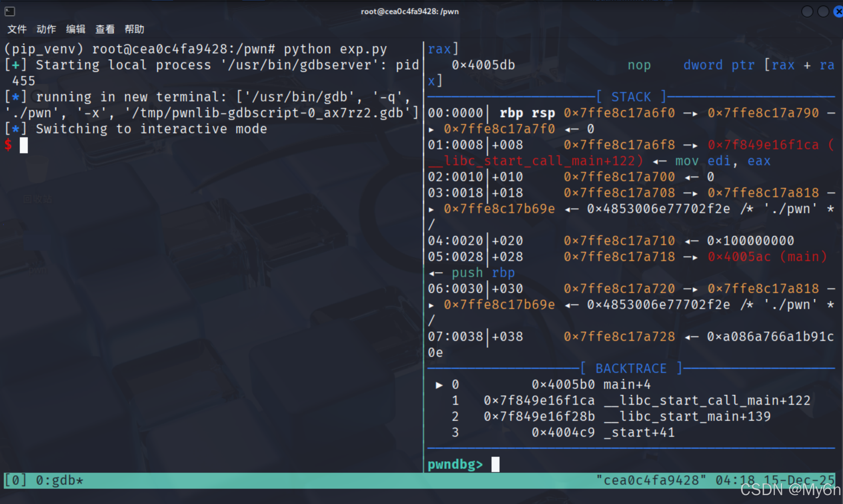Click the __libc_start_call_main+122 backtrace entry

(x=708, y=401)
